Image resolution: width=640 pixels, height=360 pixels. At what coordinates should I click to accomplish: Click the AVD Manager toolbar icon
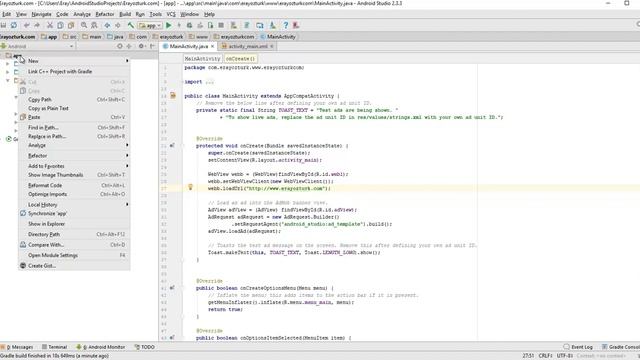[x=260, y=25]
